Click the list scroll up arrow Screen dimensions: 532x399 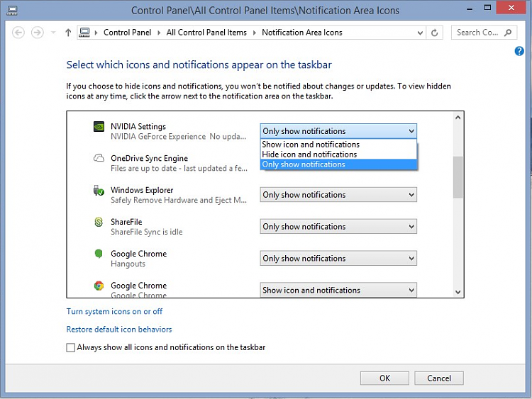(458, 118)
